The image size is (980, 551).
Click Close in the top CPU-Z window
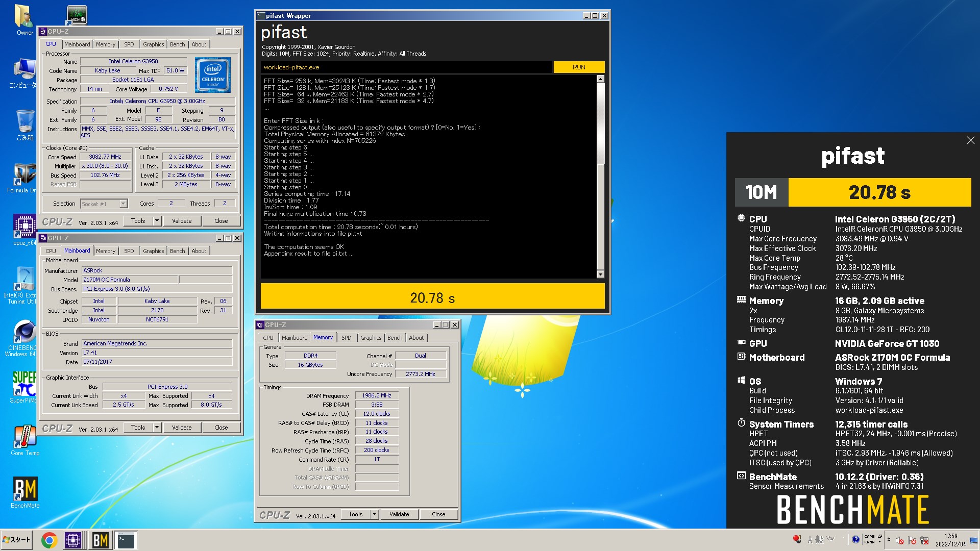[x=221, y=221]
